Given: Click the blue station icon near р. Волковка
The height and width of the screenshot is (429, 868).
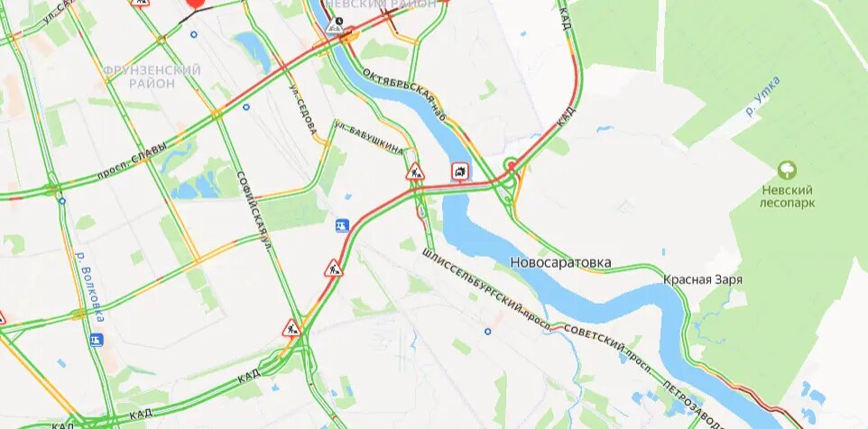Looking at the screenshot, I should tap(97, 340).
